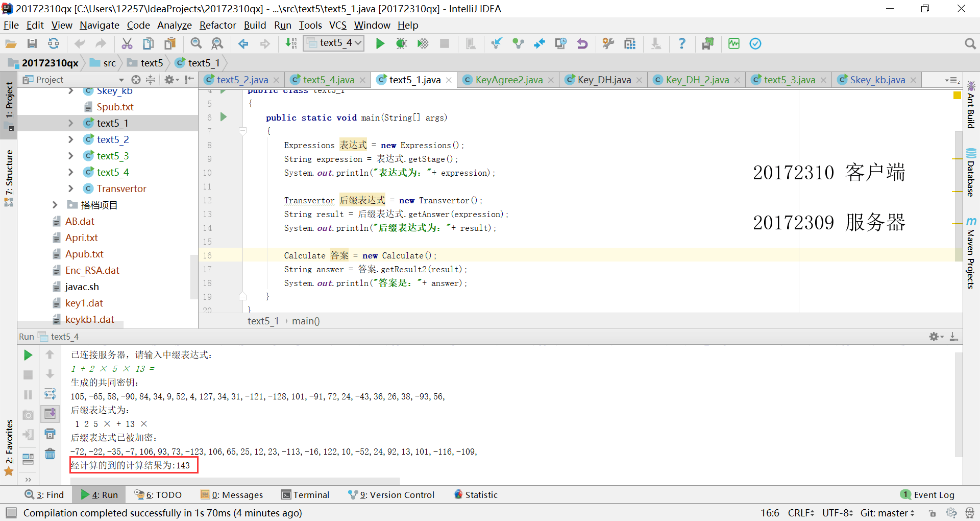This screenshot has height=521, width=980.
Task: Open Find with the magnifier toolbar icon
Action: (196, 44)
